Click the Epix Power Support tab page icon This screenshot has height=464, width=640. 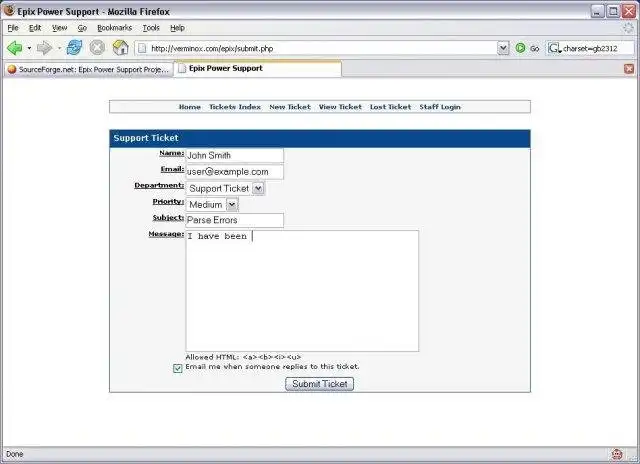tap(182, 69)
